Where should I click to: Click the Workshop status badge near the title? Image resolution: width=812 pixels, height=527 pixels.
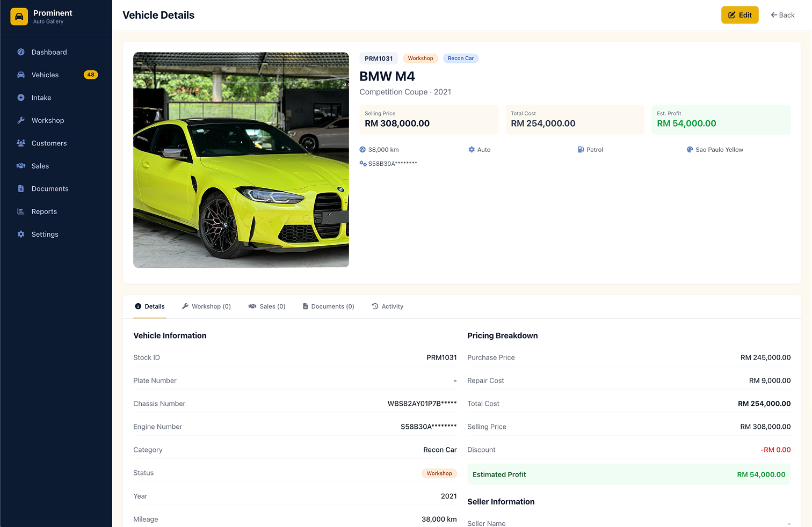tap(421, 58)
